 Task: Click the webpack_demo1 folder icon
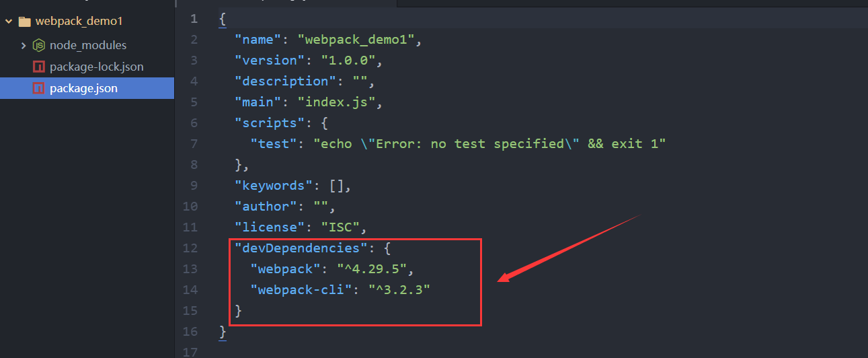coord(25,22)
